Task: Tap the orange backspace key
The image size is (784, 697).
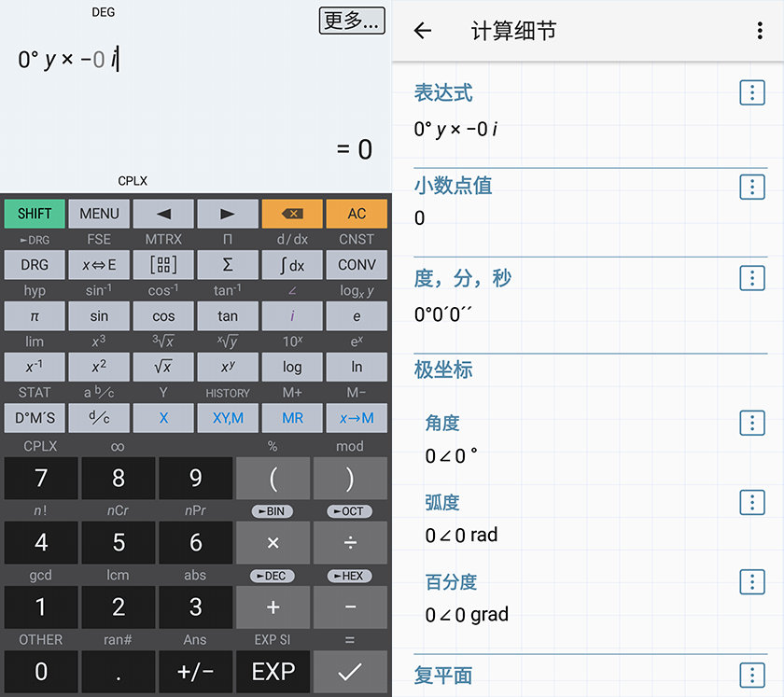Action: (292, 214)
